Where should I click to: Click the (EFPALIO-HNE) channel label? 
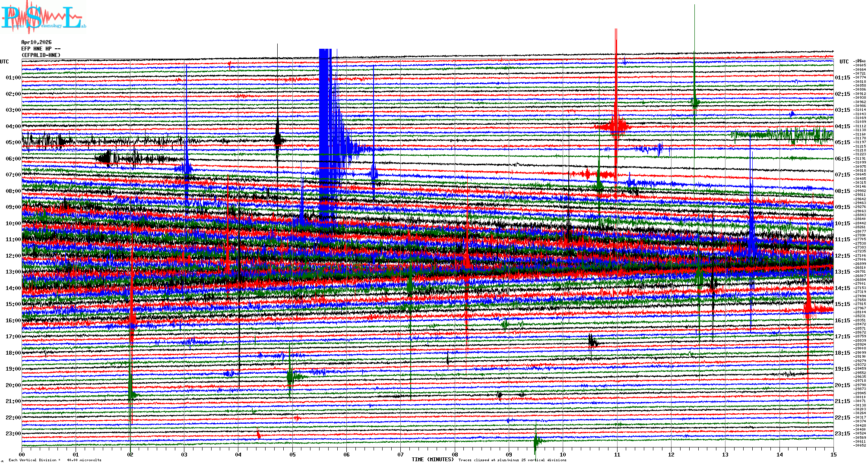pyautogui.click(x=41, y=55)
